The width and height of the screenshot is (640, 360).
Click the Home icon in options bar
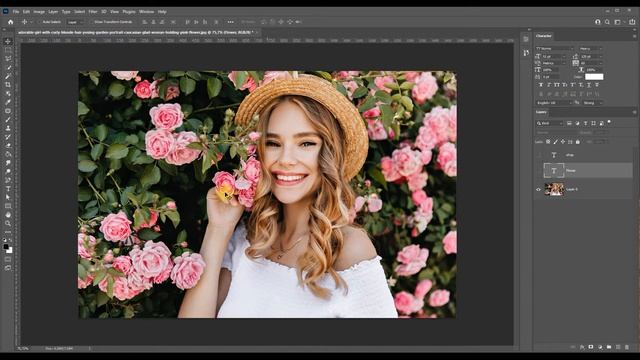click(11, 22)
